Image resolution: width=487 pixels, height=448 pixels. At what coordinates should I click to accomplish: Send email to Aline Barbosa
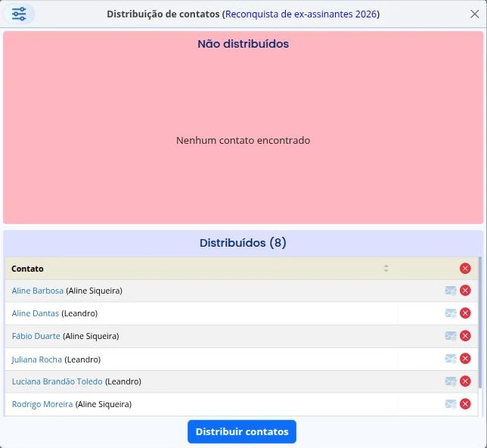(451, 291)
